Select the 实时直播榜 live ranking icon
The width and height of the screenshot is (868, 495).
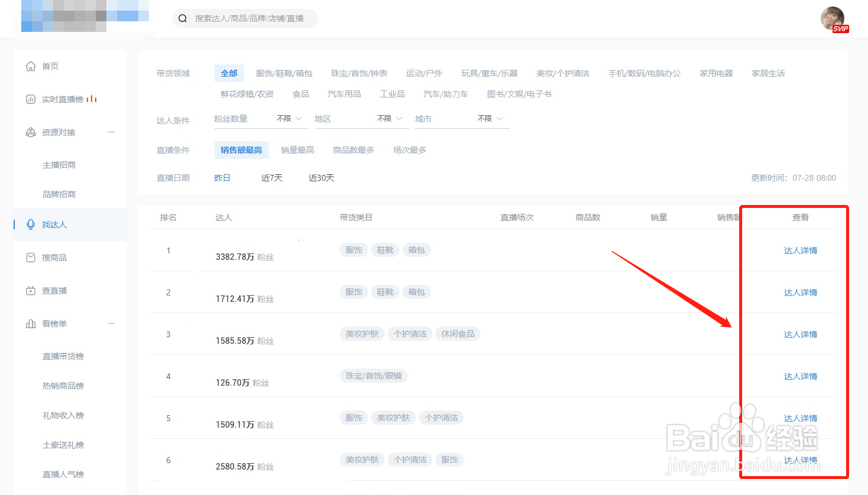coord(30,99)
